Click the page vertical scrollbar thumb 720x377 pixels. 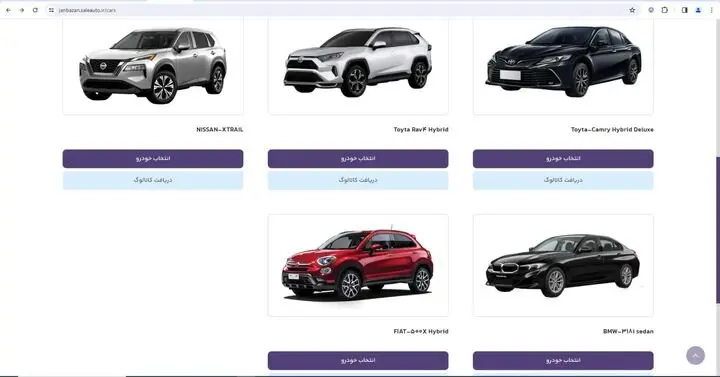tap(717, 230)
